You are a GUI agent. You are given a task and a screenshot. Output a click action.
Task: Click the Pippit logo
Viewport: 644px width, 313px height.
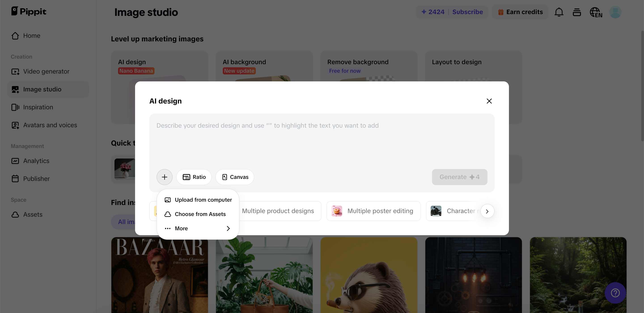click(x=29, y=11)
